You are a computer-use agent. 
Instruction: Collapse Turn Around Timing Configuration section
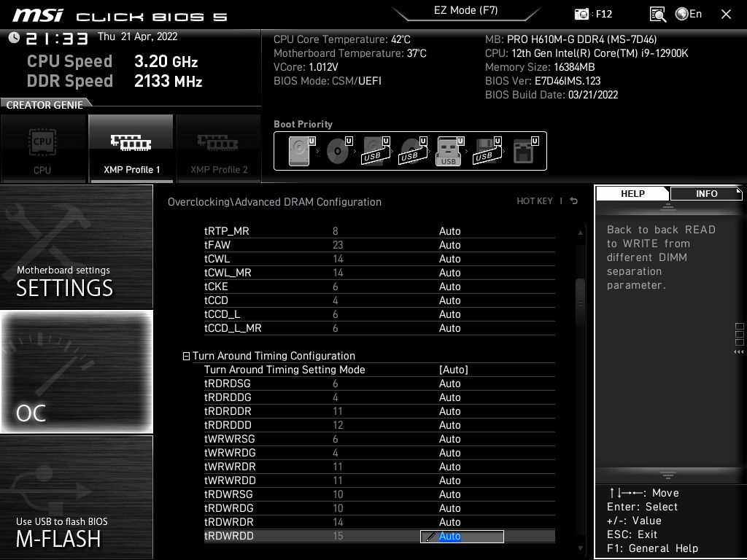pos(186,356)
